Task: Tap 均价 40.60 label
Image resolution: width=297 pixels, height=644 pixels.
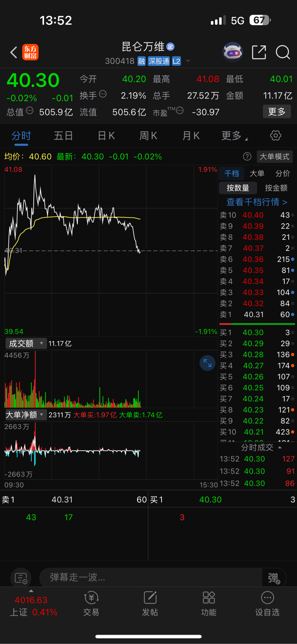Action: (x=28, y=157)
